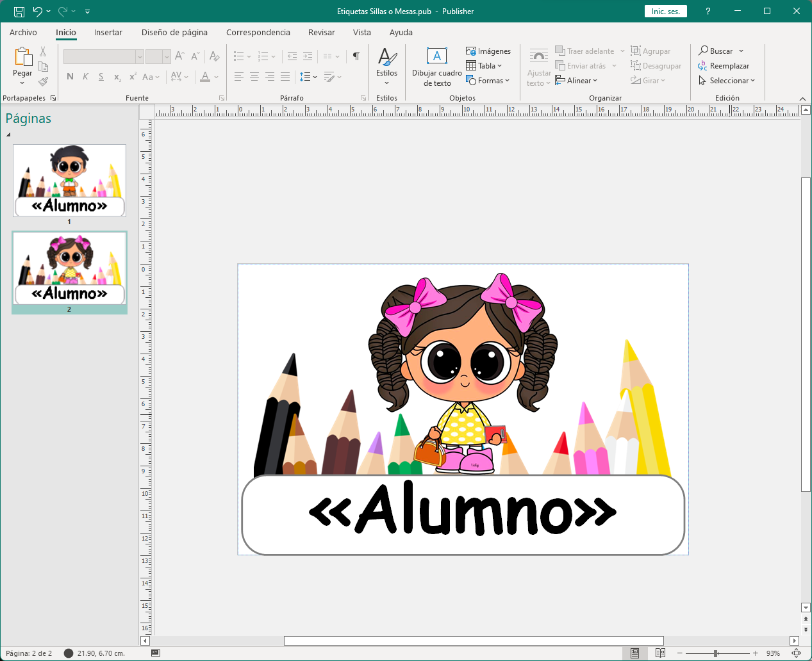The height and width of the screenshot is (661, 812).
Task: Click the Undo arrow icon
Action: pyautogui.click(x=38, y=12)
